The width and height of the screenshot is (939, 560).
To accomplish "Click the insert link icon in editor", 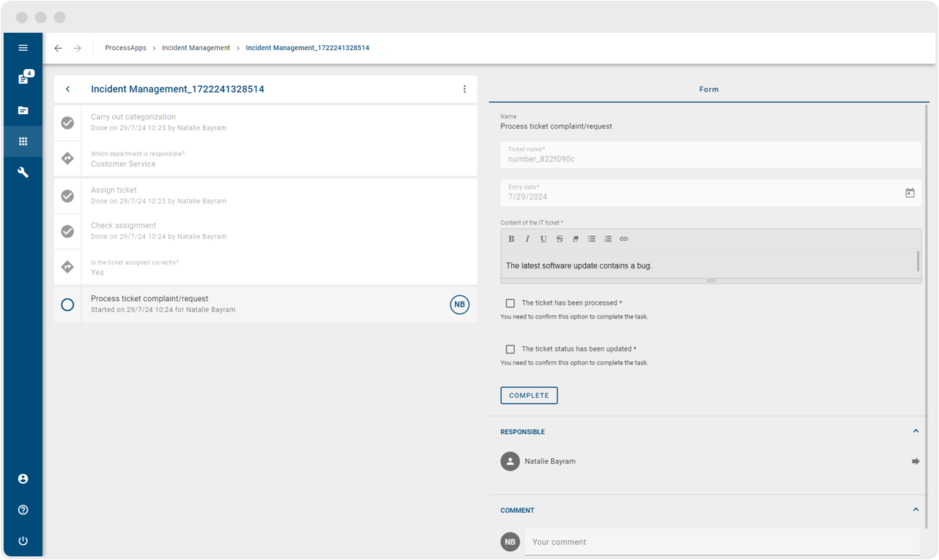I will tap(624, 239).
